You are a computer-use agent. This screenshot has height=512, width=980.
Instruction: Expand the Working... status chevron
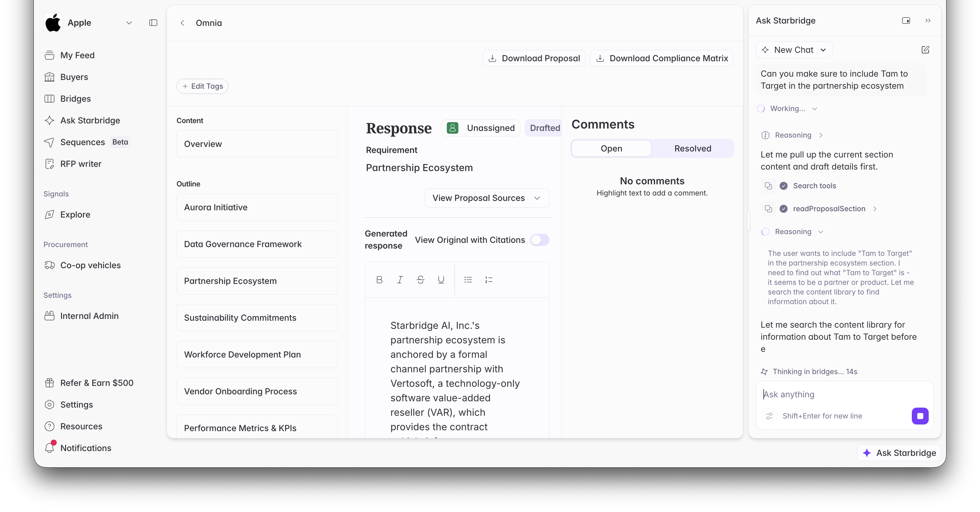click(x=815, y=109)
